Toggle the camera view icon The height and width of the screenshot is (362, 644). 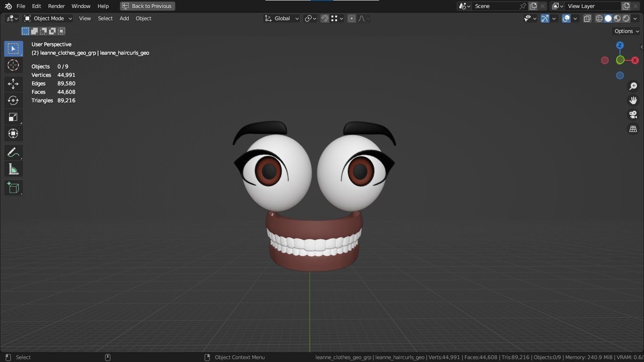tap(633, 115)
